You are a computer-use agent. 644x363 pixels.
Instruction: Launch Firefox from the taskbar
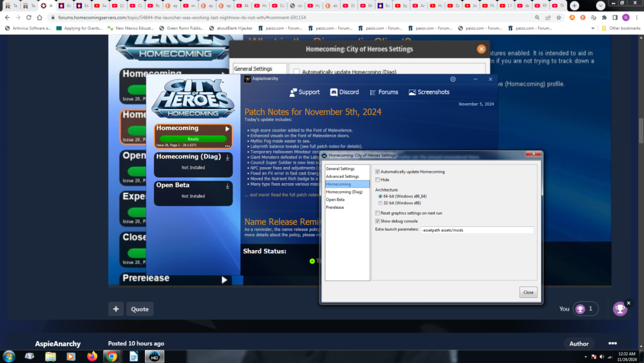(92, 357)
